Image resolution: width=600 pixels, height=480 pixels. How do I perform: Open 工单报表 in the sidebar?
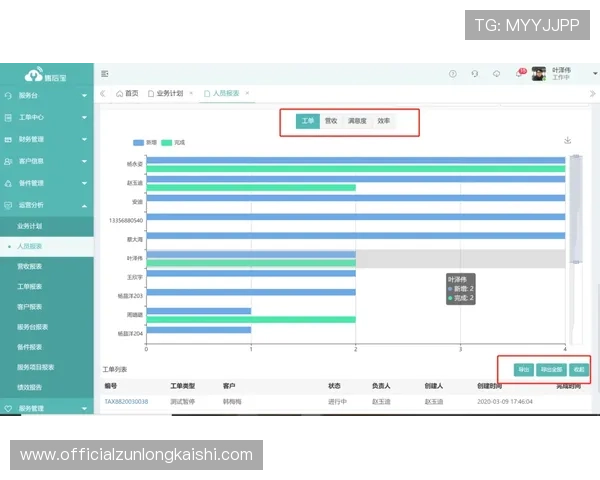tap(30, 286)
